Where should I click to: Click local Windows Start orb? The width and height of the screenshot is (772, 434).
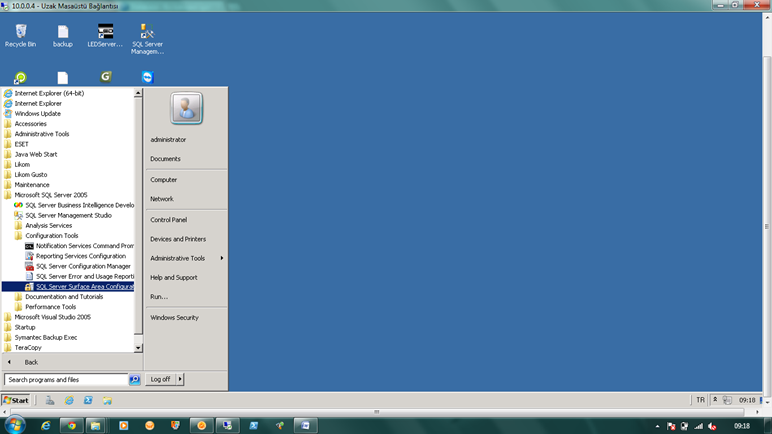click(x=15, y=426)
